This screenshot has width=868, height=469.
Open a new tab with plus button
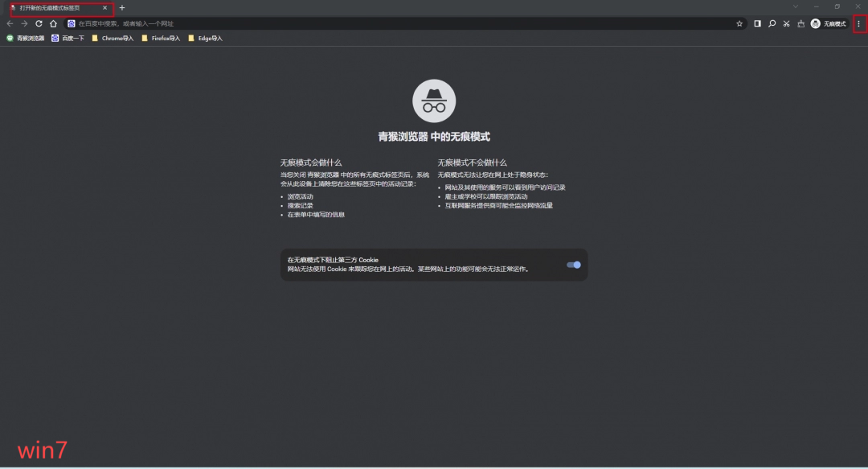(x=122, y=8)
